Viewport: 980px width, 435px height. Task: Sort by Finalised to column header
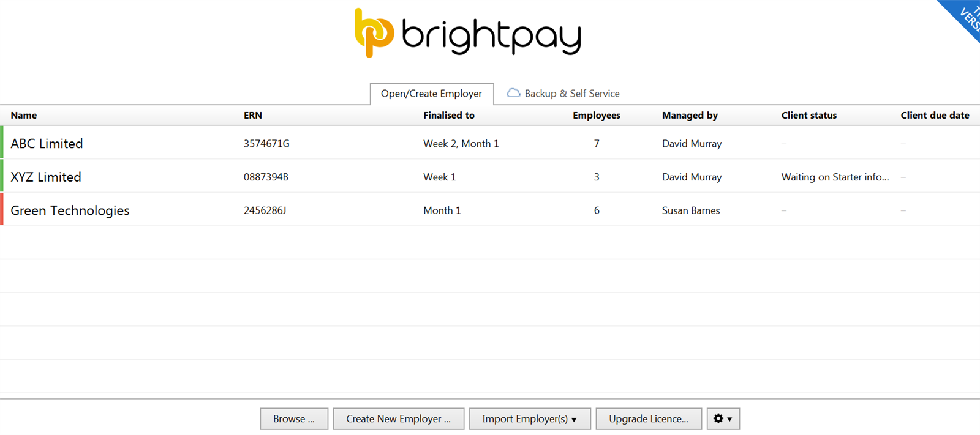pyautogui.click(x=449, y=115)
